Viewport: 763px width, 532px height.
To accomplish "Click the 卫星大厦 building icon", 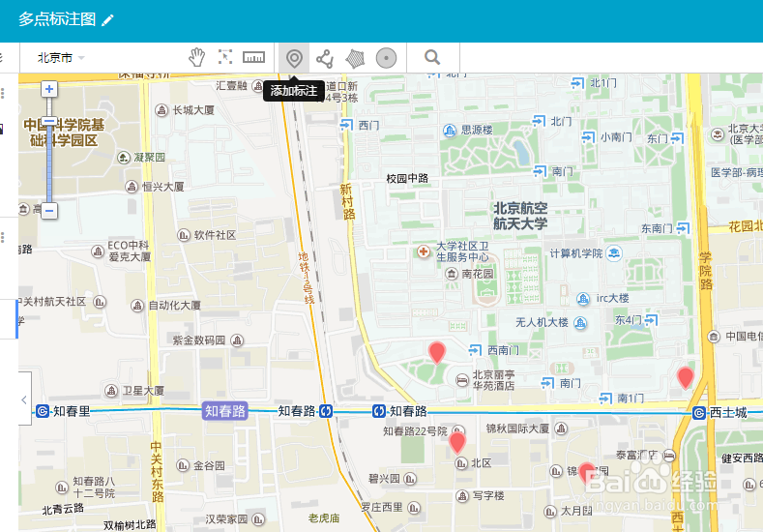I will [111, 391].
